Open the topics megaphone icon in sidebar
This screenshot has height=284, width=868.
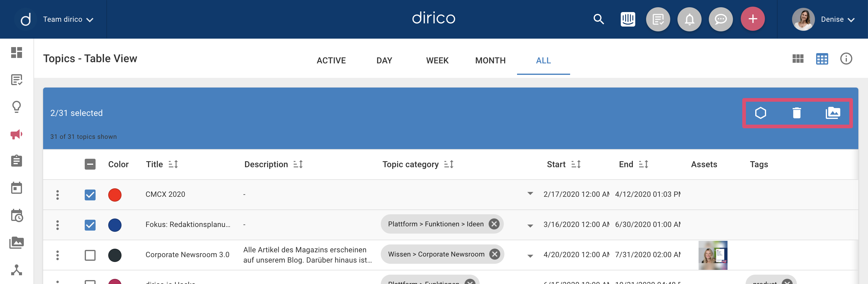click(17, 134)
